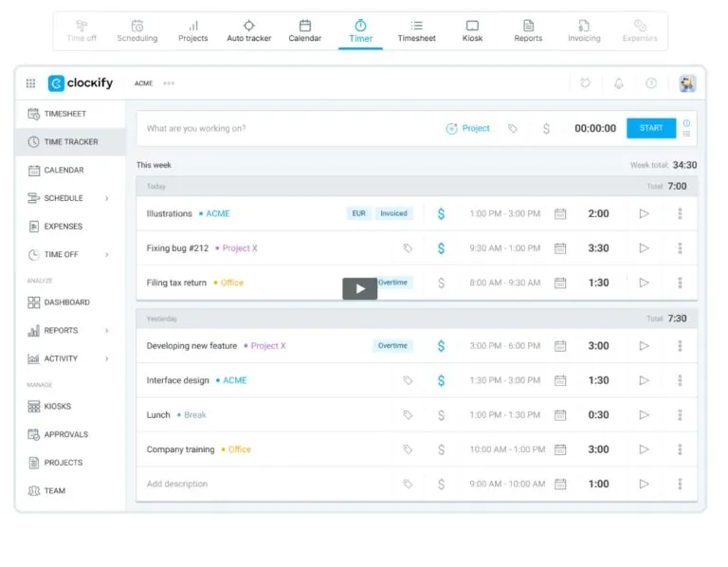
Task: Click the puzzle-piece icon in the header
Action: [586, 83]
